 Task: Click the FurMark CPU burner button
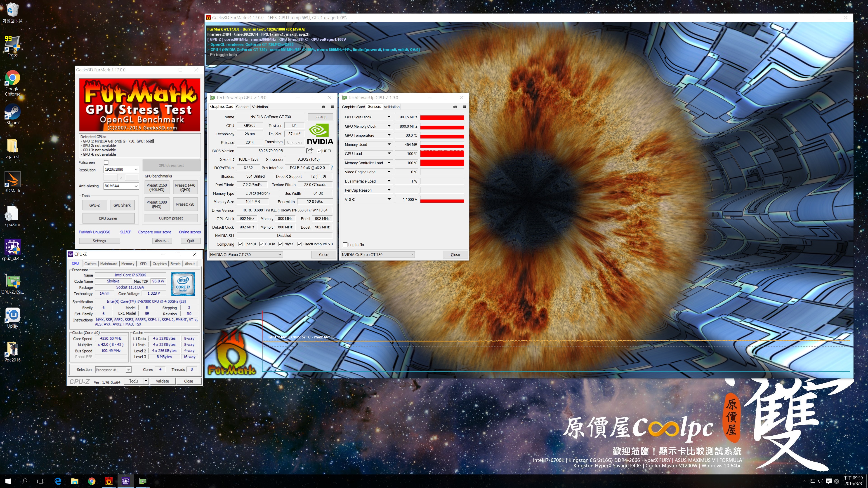[108, 218]
